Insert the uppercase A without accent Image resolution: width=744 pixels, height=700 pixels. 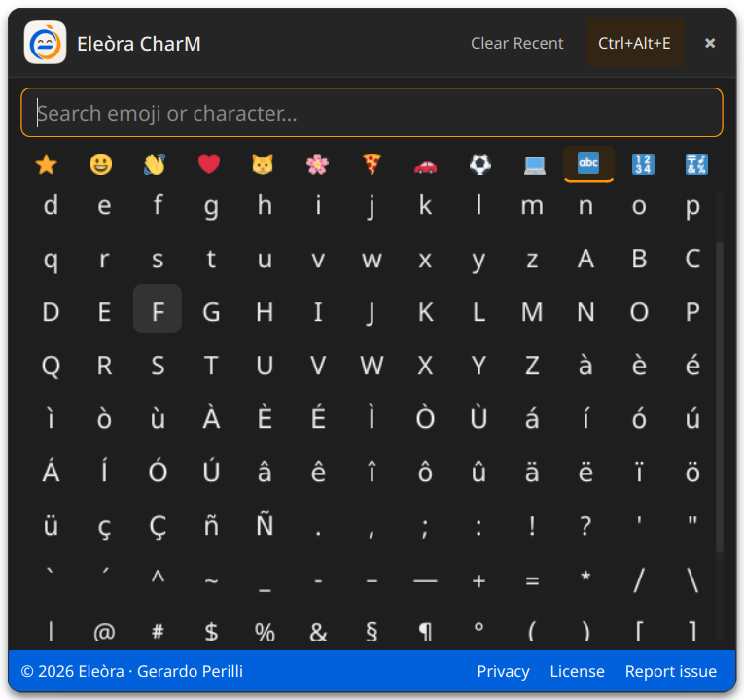[x=585, y=259]
